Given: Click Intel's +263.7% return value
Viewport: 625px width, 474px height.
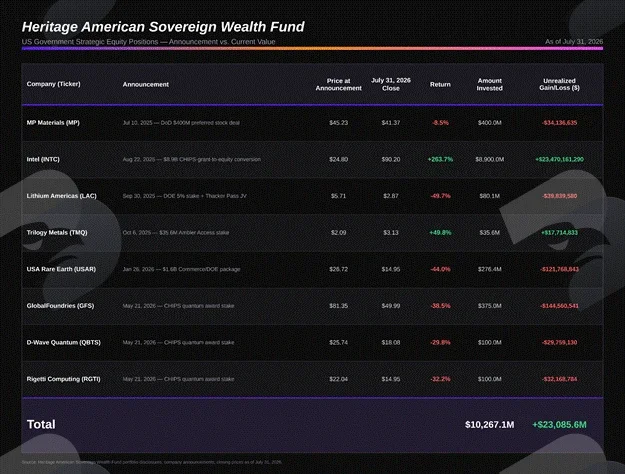Looking at the screenshot, I should click(x=440, y=159).
